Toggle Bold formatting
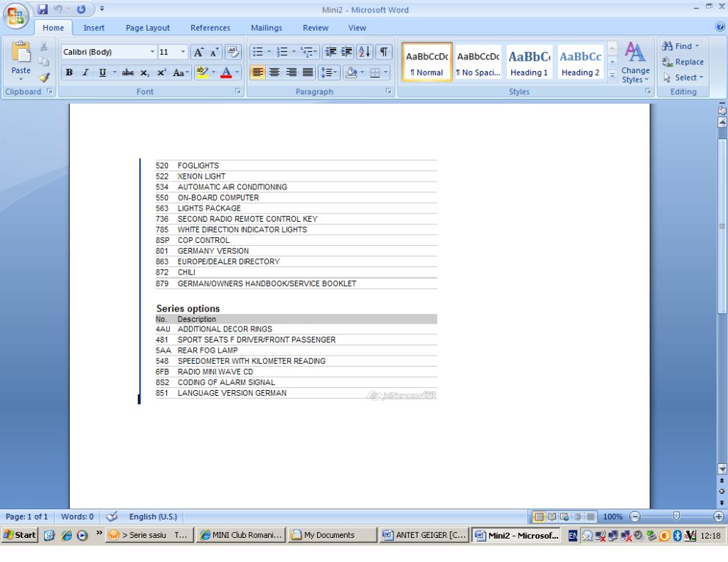Image resolution: width=728 pixels, height=562 pixels. coord(69,73)
